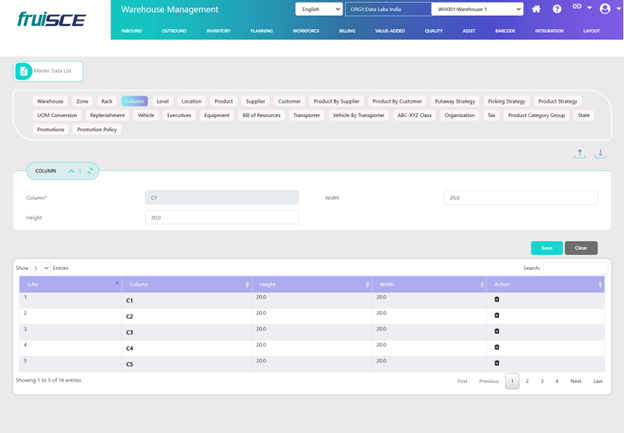624x433 pixels.
Task: Select the Warehouse master data tab
Action: pyautogui.click(x=50, y=101)
